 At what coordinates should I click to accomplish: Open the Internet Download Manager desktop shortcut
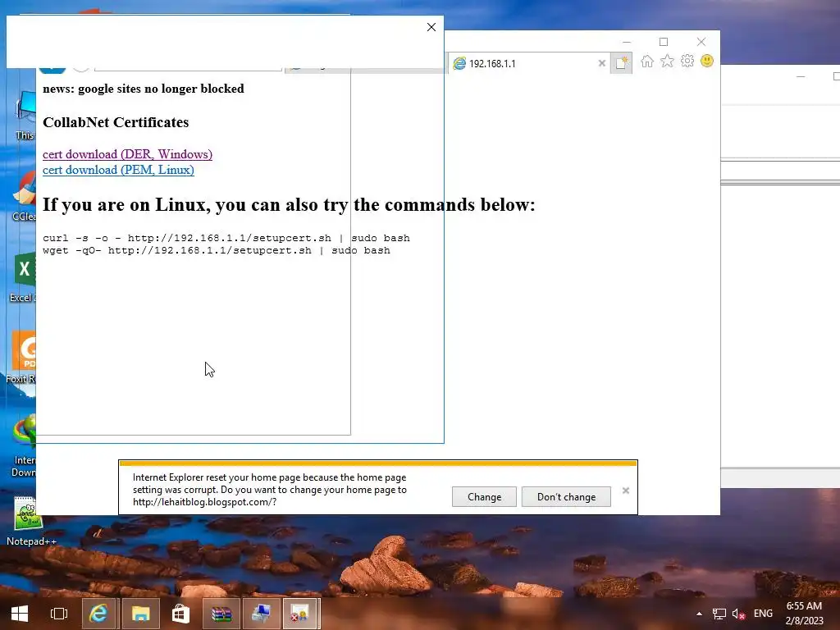pos(24,446)
